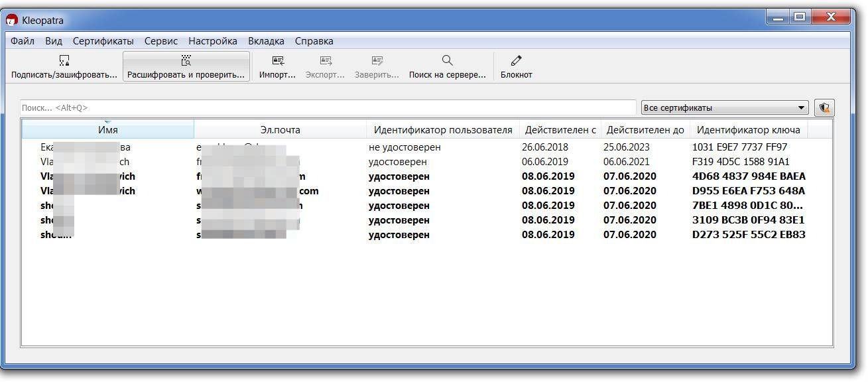Click the Certify (Заверить) toolbar icon
Image resolution: width=868 pixels, height=382 pixels.
377,61
